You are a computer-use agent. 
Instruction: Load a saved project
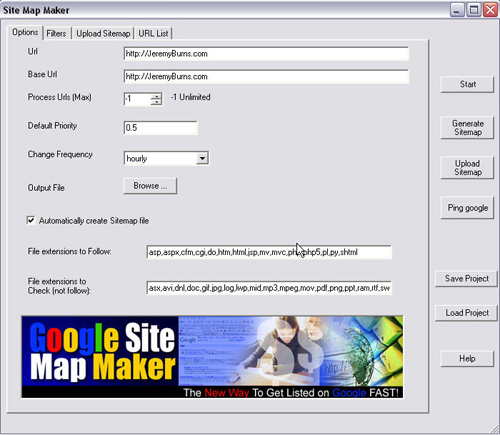(467, 313)
